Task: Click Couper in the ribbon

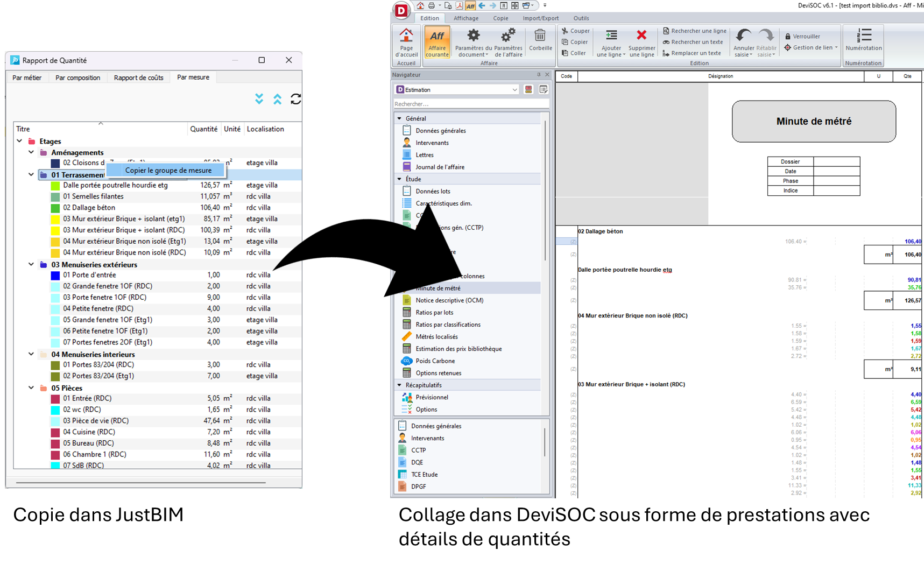Action: tap(575, 31)
